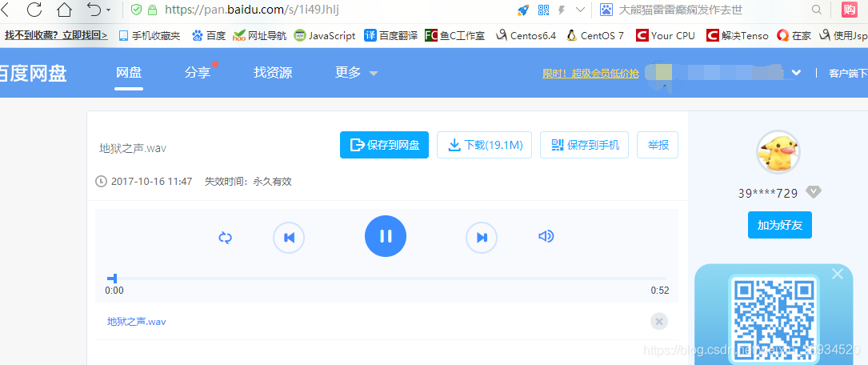Open the 找资源 tab
868x365 pixels.
(273, 73)
